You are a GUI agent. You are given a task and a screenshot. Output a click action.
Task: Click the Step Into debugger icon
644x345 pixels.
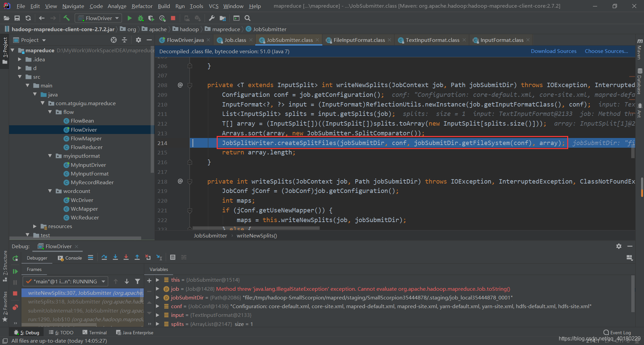115,257
